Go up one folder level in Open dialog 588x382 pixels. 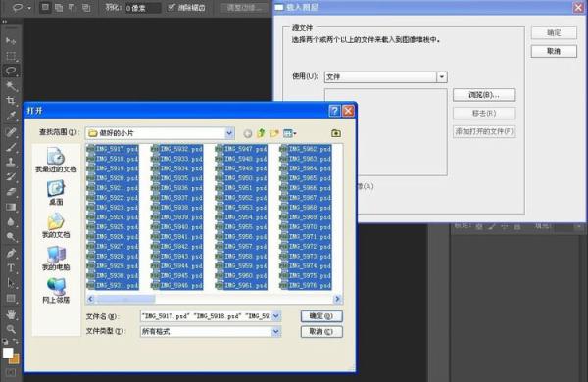click(262, 133)
